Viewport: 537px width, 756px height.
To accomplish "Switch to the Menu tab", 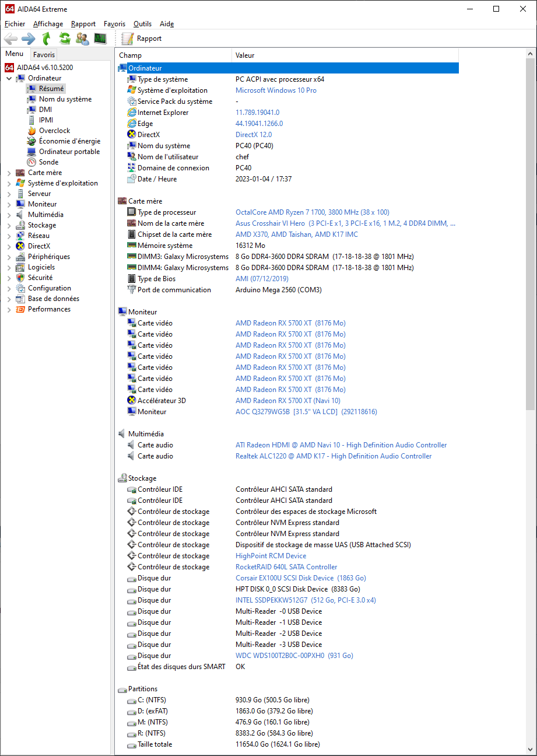I will click(15, 54).
